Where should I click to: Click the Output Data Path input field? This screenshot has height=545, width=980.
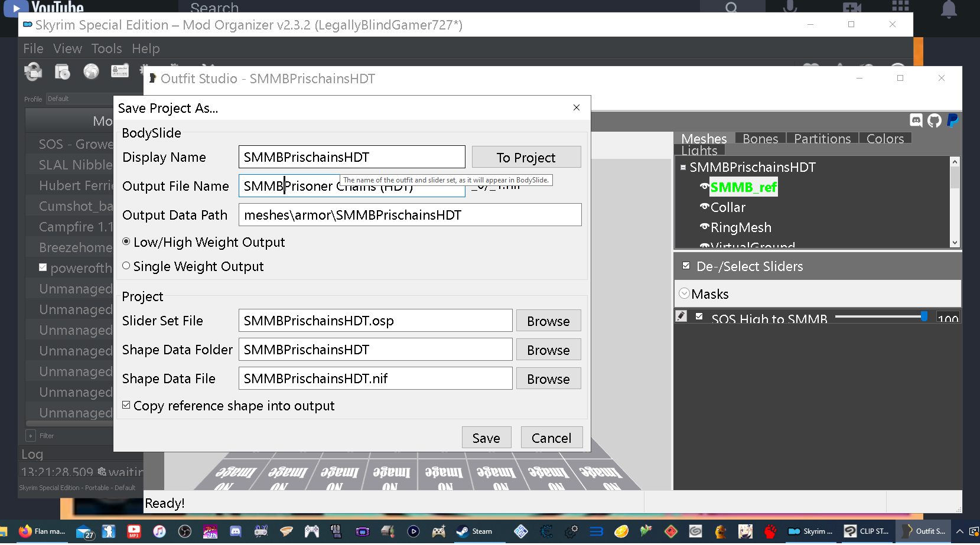[x=410, y=215]
